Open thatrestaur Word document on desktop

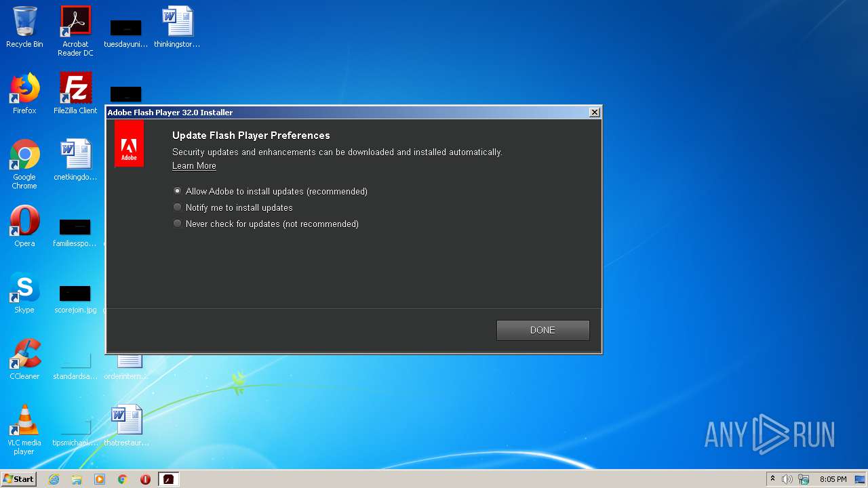126,426
